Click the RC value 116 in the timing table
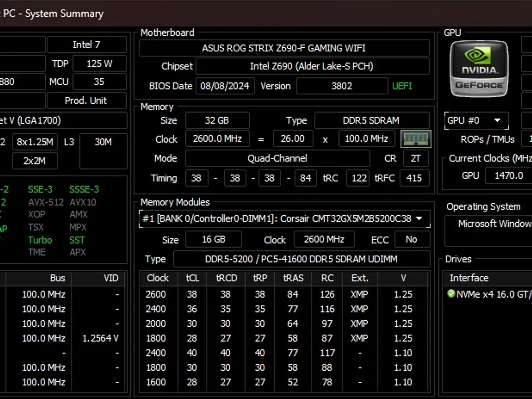The image size is (532, 399). pos(327,309)
